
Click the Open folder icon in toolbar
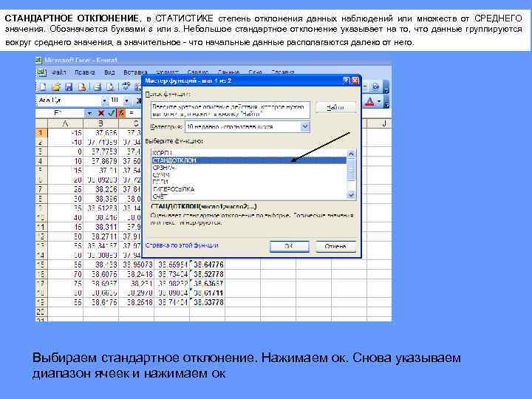click(56, 87)
